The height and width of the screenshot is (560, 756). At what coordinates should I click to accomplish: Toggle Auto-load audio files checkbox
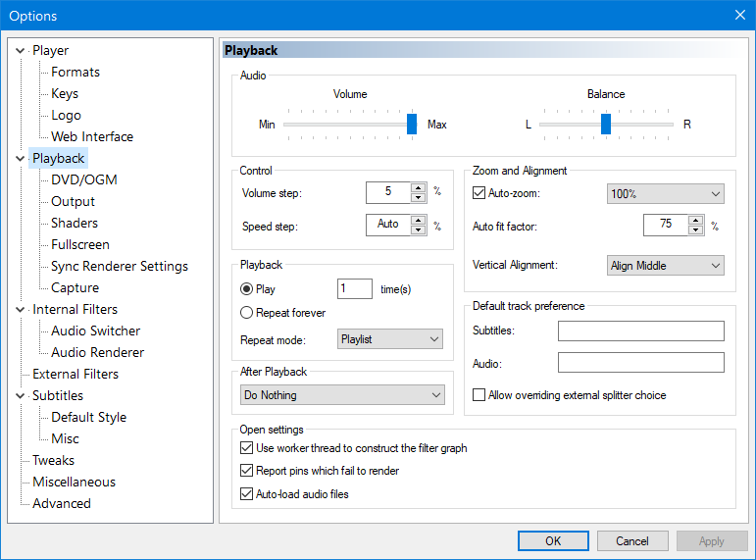coord(246,494)
